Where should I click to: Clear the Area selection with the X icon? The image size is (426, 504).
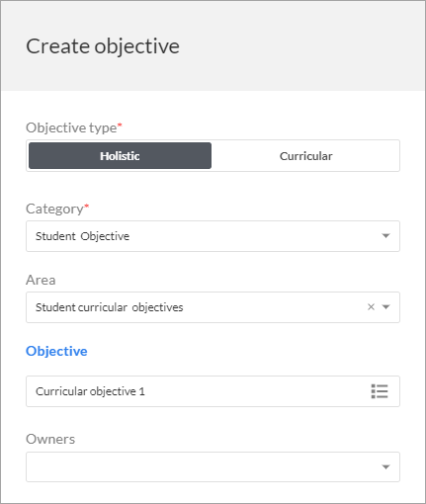click(x=371, y=307)
